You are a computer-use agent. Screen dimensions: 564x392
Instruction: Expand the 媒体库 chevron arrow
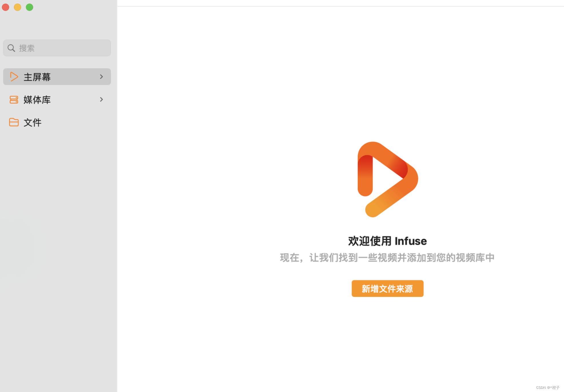coord(101,99)
